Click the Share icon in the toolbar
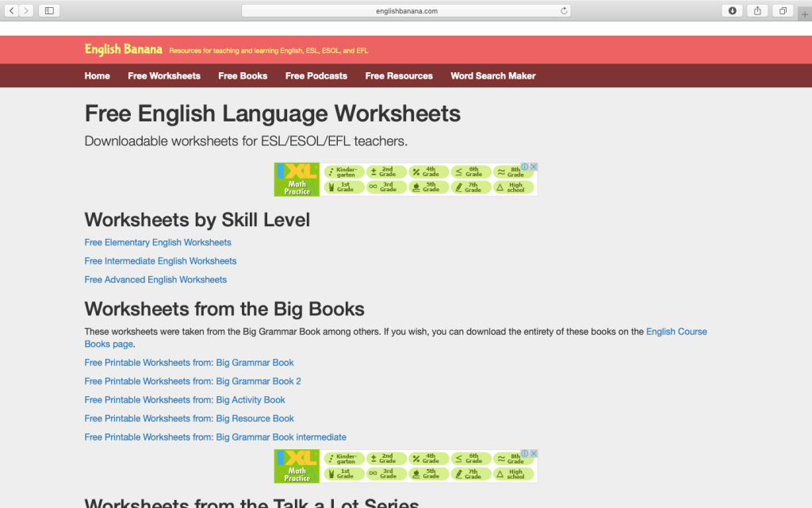Viewport: 812px width, 508px height. pyautogui.click(x=757, y=10)
